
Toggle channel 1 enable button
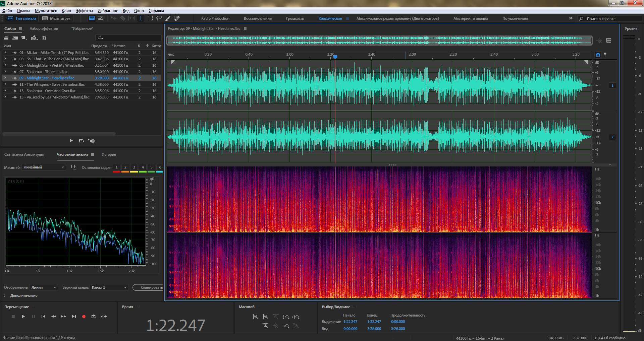[612, 85]
